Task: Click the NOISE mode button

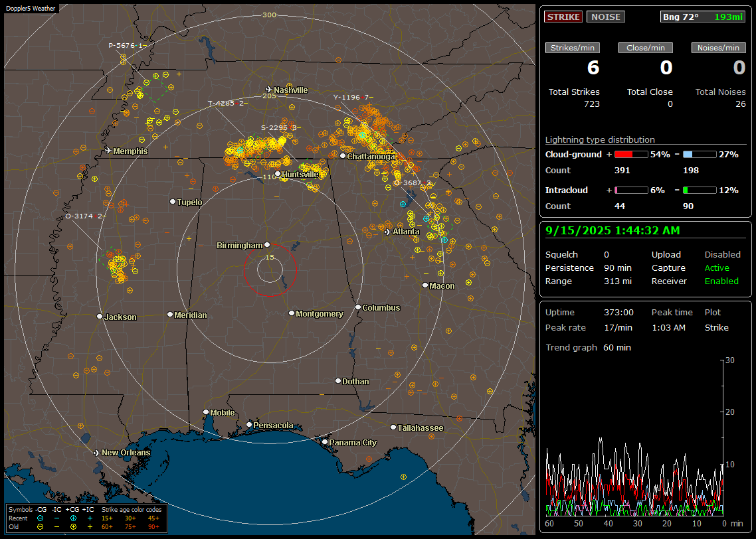Action: click(606, 17)
